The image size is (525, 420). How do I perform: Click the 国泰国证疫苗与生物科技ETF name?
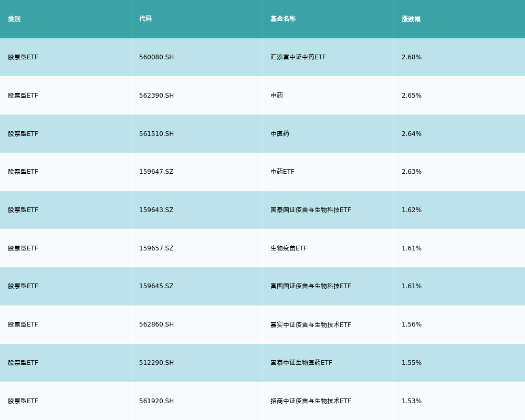pos(311,210)
